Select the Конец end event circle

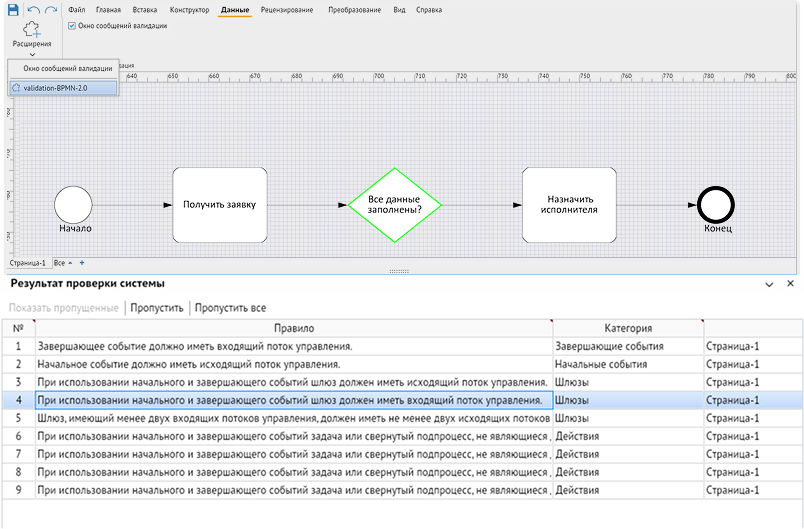pyautogui.click(x=716, y=205)
